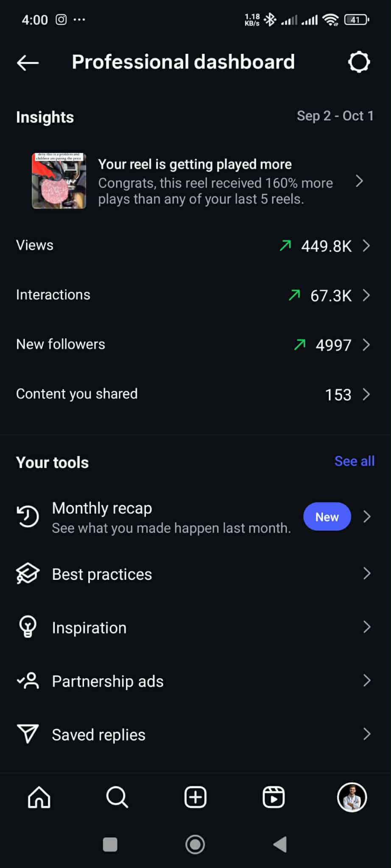
Task: Open Content you shared row
Action: (76, 394)
